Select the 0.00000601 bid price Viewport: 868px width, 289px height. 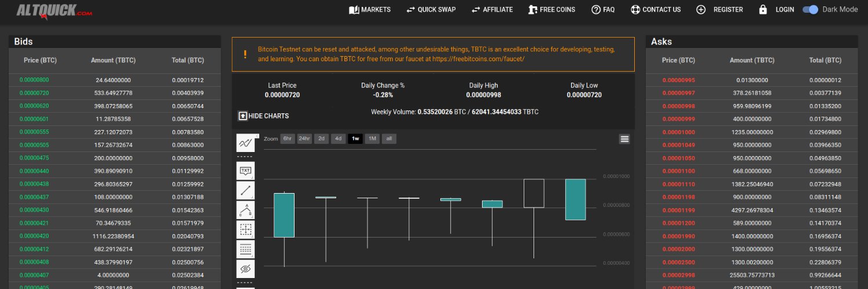pyautogui.click(x=34, y=119)
